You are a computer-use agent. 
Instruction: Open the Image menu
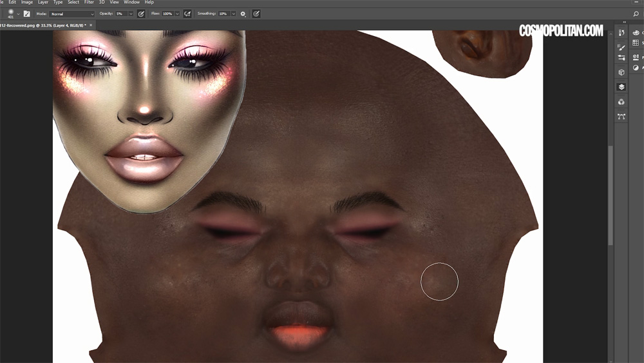(x=26, y=2)
